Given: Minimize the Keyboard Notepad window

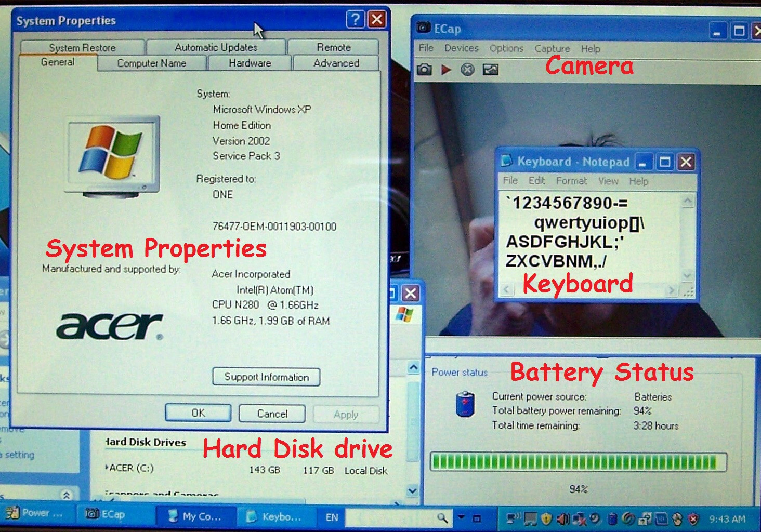Looking at the screenshot, I should 644,162.
